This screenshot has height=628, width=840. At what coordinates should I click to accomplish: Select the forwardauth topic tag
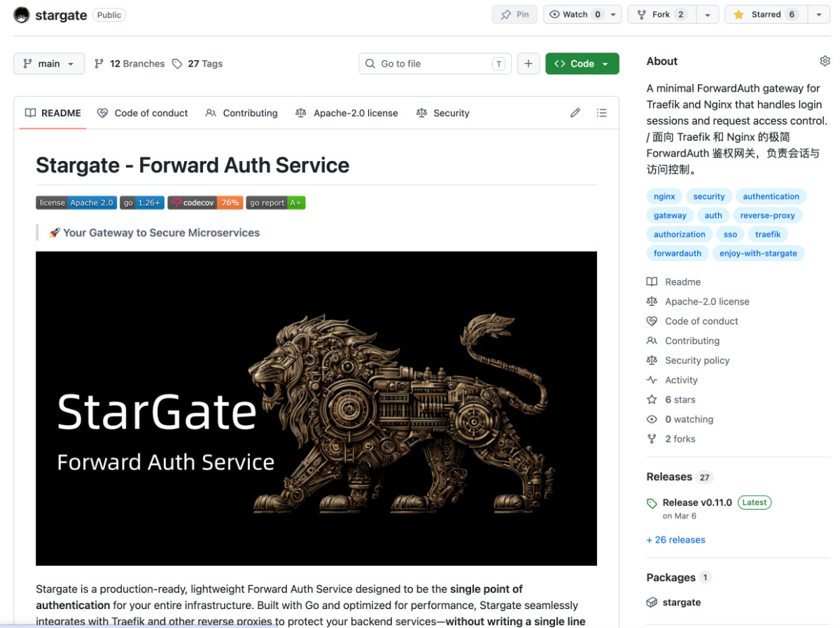click(678, 253)
